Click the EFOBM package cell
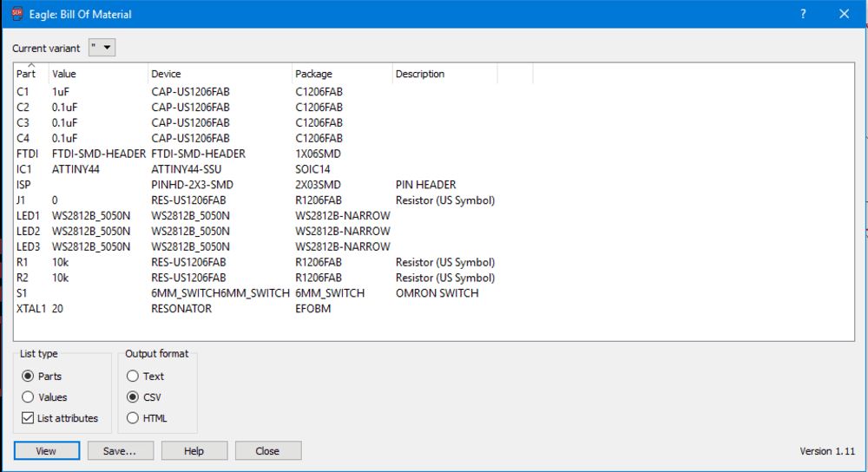 pos(312,309)
